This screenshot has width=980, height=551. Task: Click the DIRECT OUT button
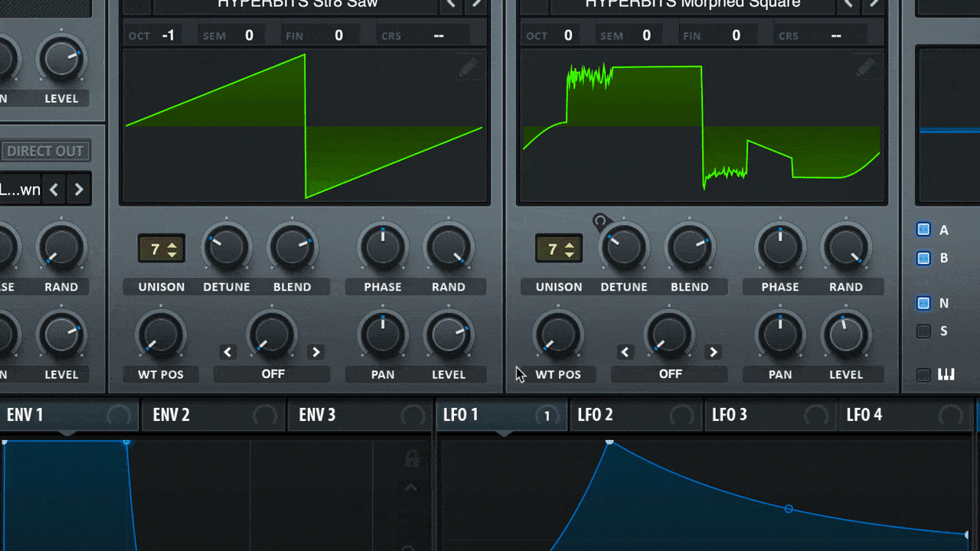pyautogui.click(x=46, y=151)
